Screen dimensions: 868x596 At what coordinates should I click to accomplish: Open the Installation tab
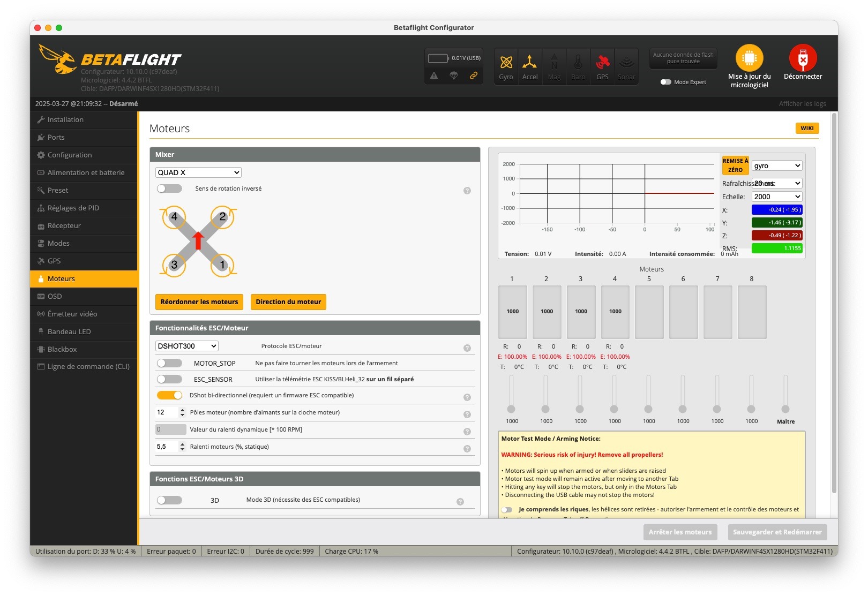[x=84, y=120]
